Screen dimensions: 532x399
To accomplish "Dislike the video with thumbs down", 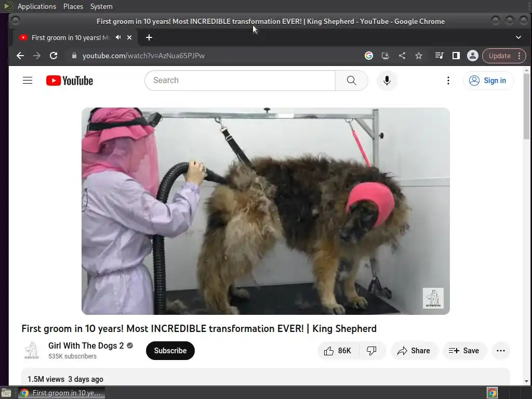I will 372,351.
